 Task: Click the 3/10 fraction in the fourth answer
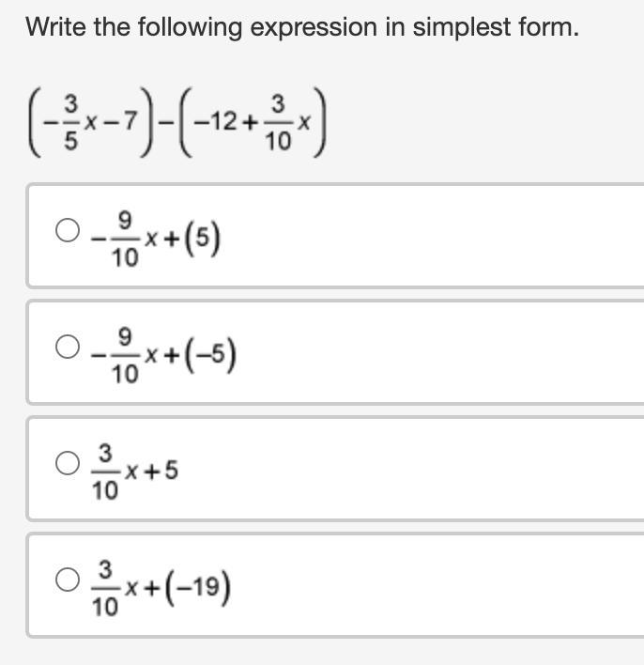click(105, 590)
